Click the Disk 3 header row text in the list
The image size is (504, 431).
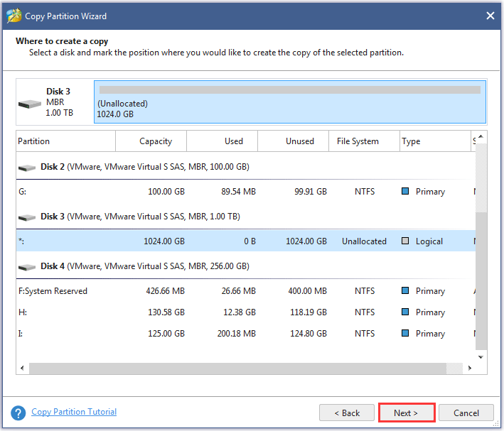click(141, 217)
